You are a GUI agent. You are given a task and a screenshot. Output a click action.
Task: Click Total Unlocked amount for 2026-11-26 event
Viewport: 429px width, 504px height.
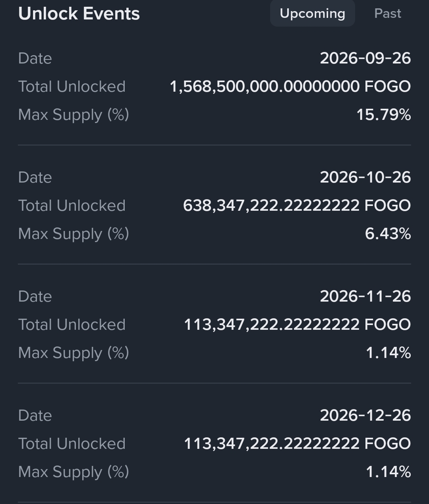(x=297, y=325)
